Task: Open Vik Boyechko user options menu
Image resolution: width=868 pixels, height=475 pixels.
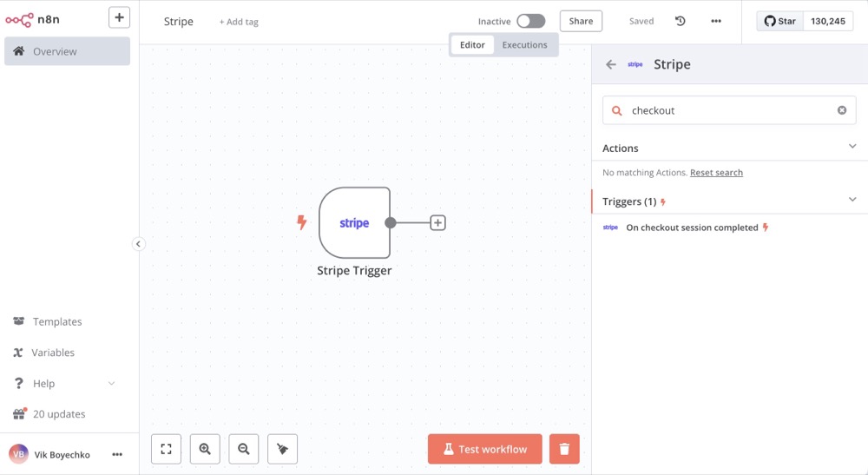Action: 117,454
